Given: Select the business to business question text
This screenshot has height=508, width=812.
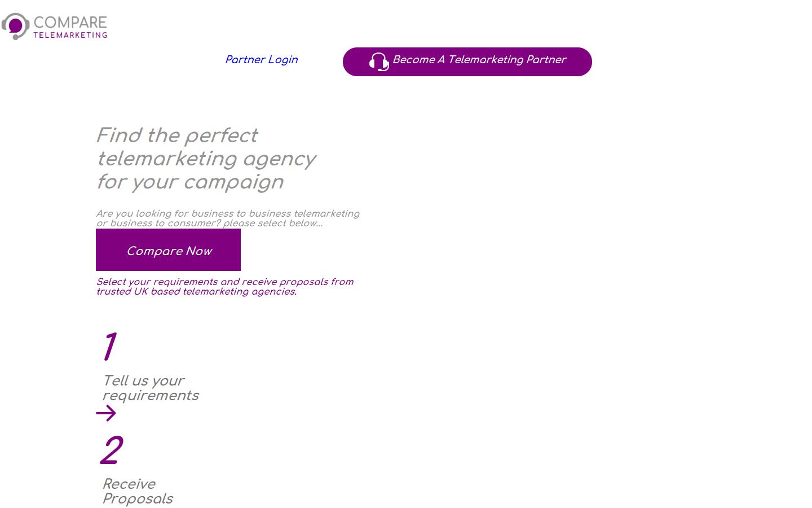Looking at the screenshot, I should click(228, 218).
